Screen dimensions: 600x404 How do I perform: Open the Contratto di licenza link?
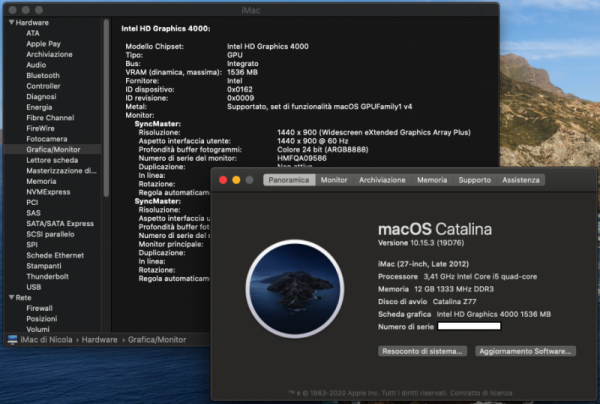[481, 393]
